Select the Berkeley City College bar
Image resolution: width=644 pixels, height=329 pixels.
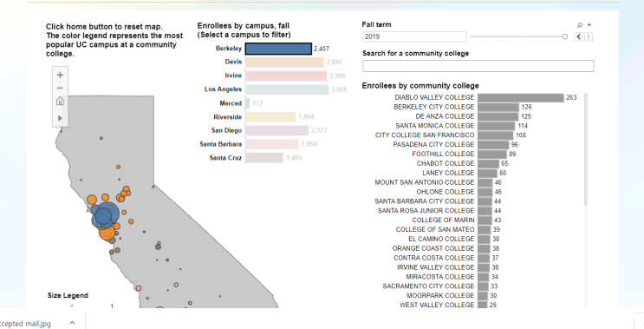pyautogui.click(x=498, y=107)
